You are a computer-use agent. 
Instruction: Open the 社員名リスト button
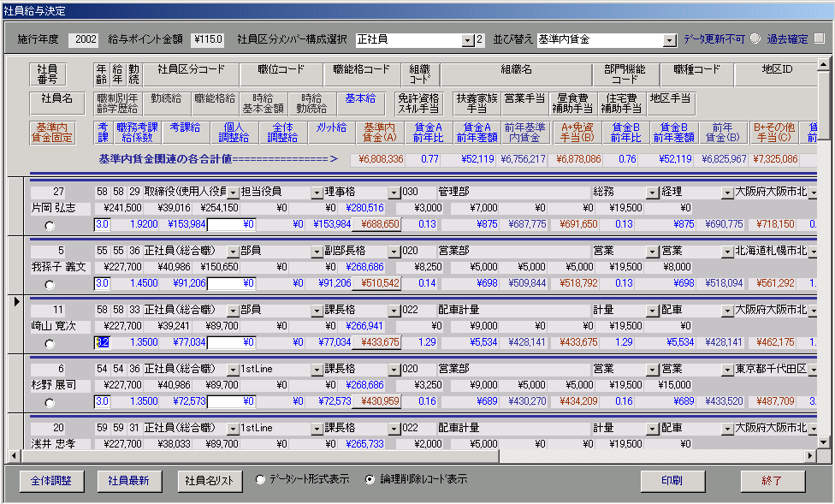(x=210, y=481)
